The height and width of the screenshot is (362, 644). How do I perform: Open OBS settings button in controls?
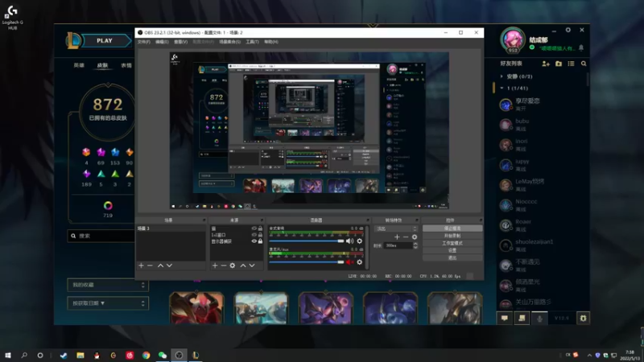coord(452,250)
